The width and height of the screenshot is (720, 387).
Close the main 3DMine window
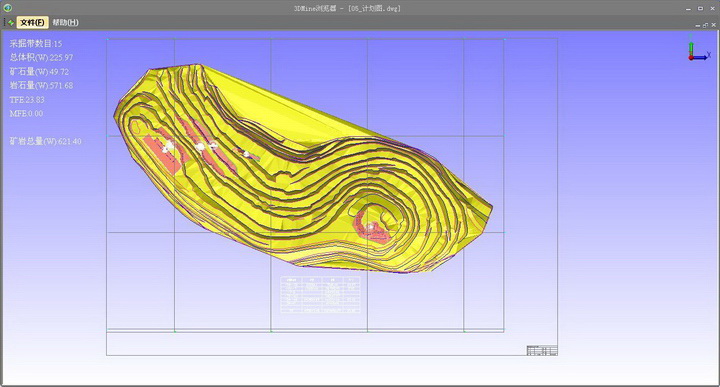tap(712, 8)
